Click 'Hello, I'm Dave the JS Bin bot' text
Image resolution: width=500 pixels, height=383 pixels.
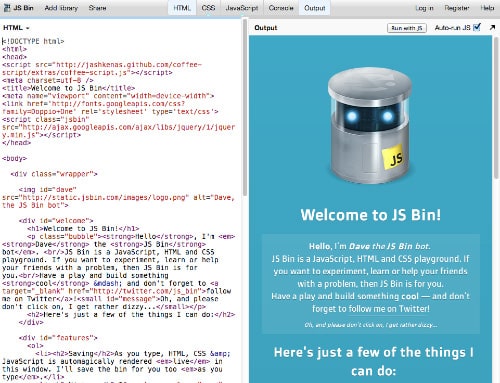(x=370, y=246)
